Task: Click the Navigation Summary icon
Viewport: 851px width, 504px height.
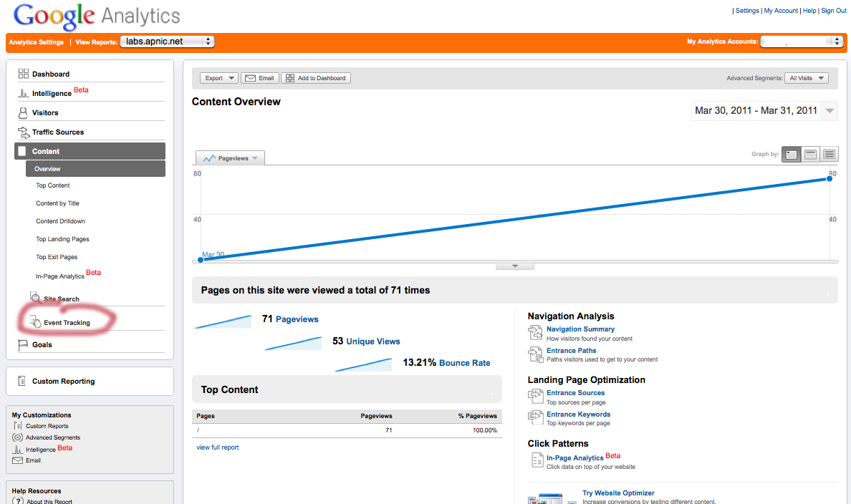Action: click(535, 333)
